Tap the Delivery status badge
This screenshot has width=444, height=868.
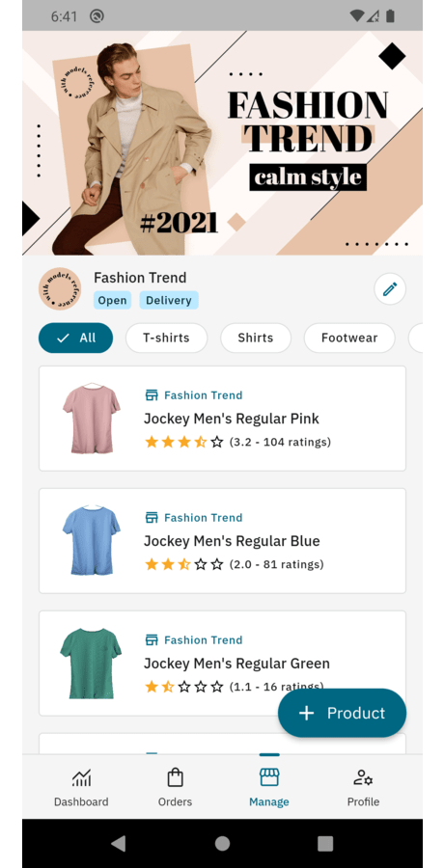pyautogui.click(x=169, y=301)
